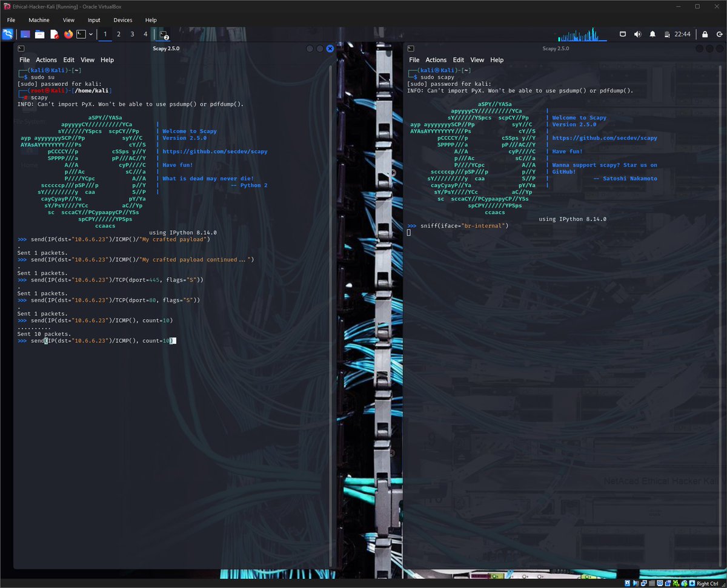Click the github.com/secdev/scapy link in right terminal
Screen dimensions: 727x588
pos(605,138)
